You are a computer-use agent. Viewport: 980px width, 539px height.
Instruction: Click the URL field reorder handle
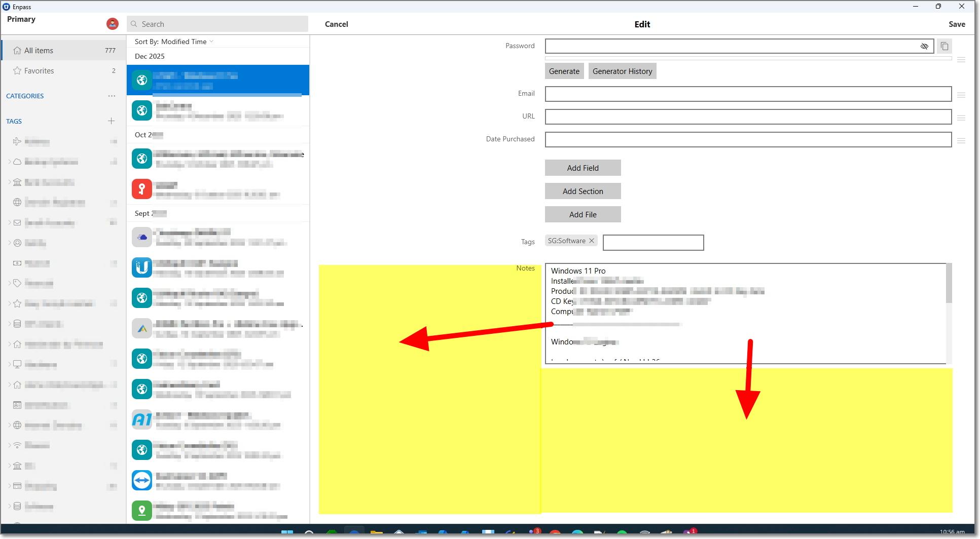(961, 118)
